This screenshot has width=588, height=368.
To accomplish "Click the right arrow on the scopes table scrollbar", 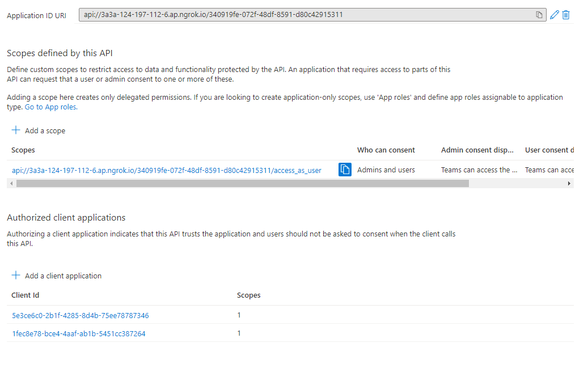I will [x=570, y=183].
